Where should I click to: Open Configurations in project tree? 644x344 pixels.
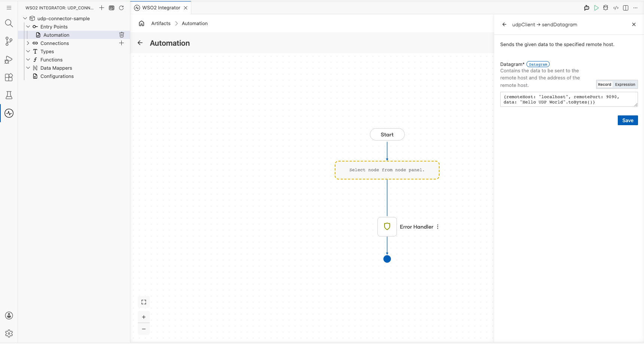tap(57, 76)
